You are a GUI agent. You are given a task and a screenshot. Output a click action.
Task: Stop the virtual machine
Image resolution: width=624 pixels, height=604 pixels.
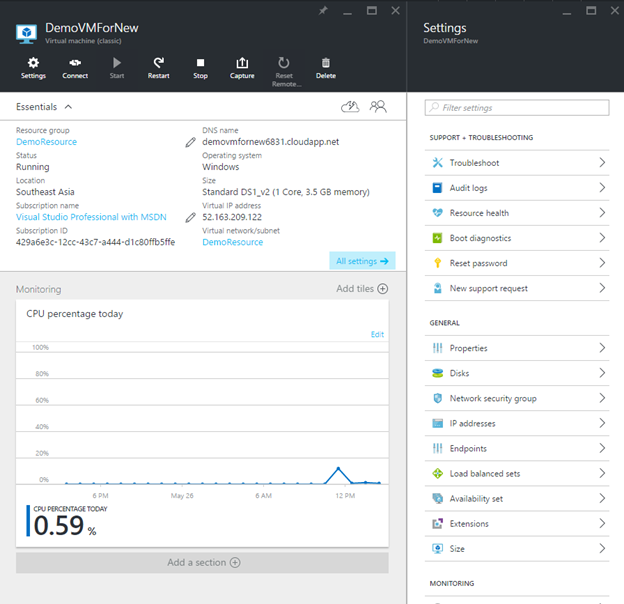click(x=200, y=63)
